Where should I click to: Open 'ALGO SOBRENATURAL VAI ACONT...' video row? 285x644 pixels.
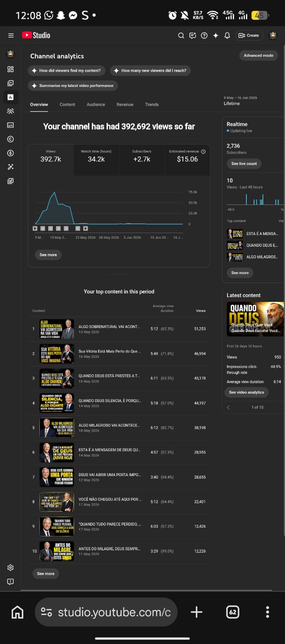(119, 329)
